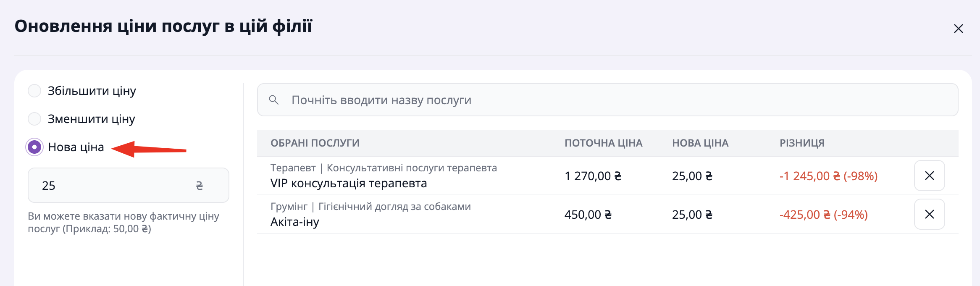Screen dimensions: 980x286
Task: Click the "ПОТОЧНА ЦІНА" column header
Action: pyautogui.click(x=603, y=143)
